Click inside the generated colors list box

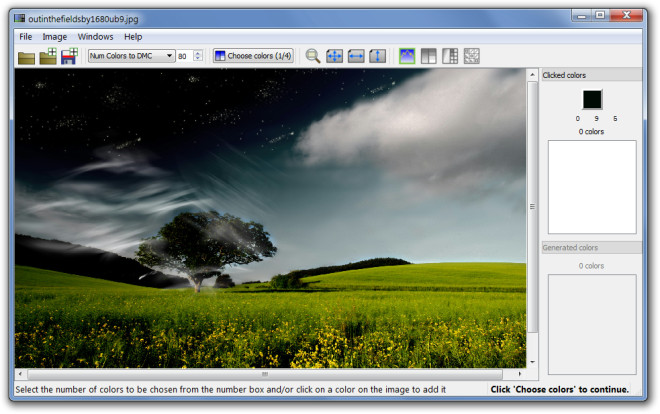(592, 324)
